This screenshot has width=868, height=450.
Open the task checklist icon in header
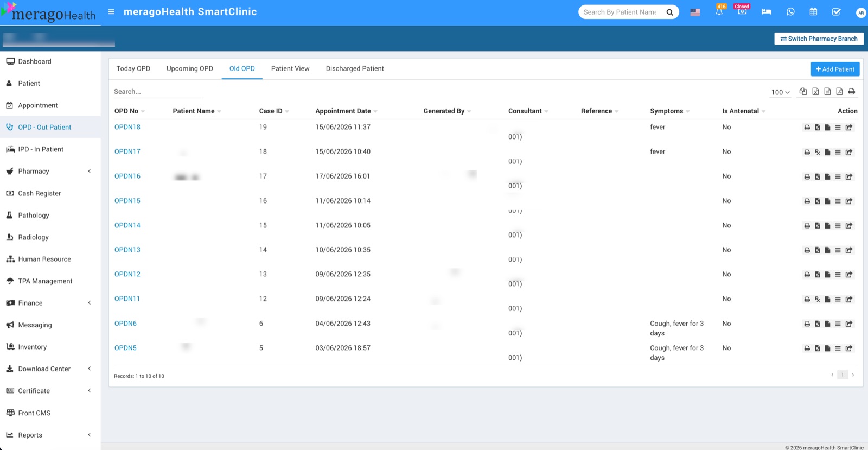tap(836, 12)
